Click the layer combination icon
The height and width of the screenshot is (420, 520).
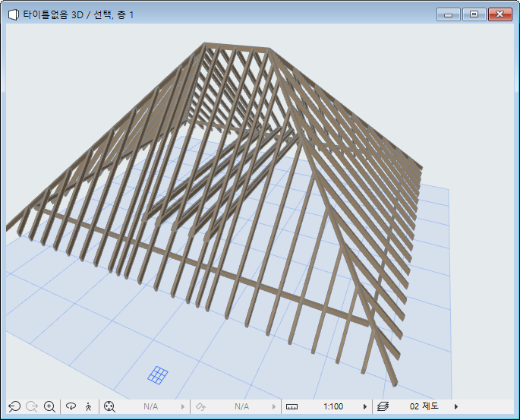(x=383, y=406)
